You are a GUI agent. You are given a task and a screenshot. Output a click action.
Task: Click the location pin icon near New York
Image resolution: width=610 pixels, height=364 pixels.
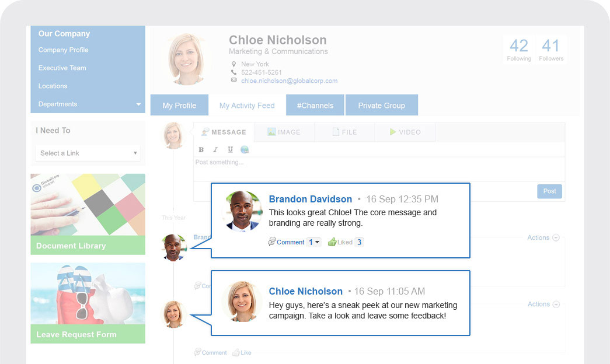[233, 64]
